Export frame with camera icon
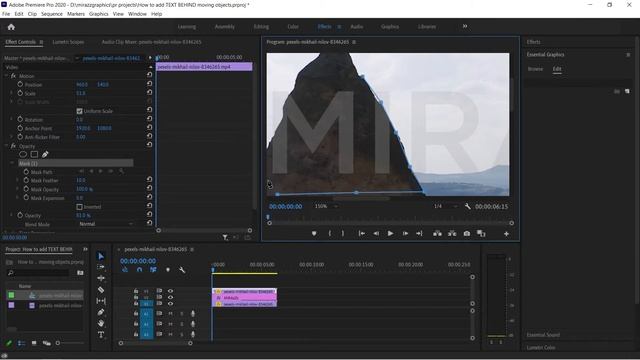Viewport: 640px width, 360px height. point(467,233)
